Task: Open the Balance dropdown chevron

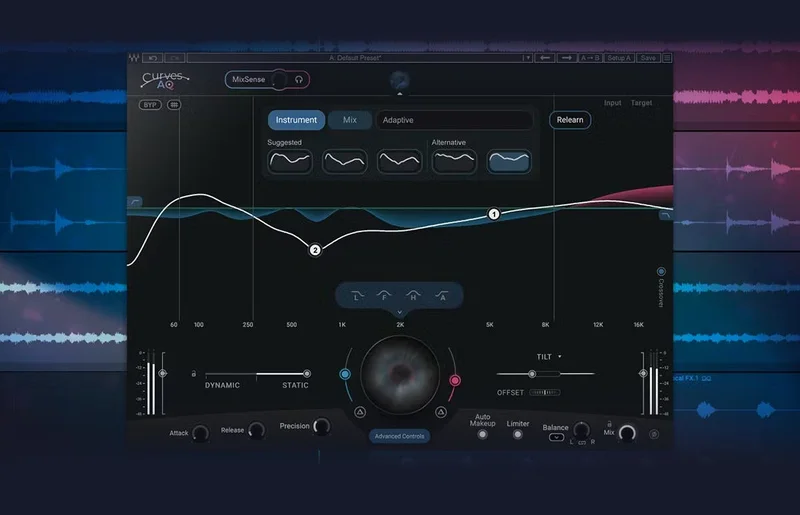Action: 556,437
